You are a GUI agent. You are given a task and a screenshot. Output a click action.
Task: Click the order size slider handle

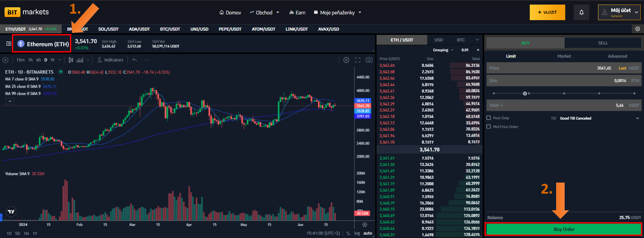pyautogui.click(x=525, y=93)
